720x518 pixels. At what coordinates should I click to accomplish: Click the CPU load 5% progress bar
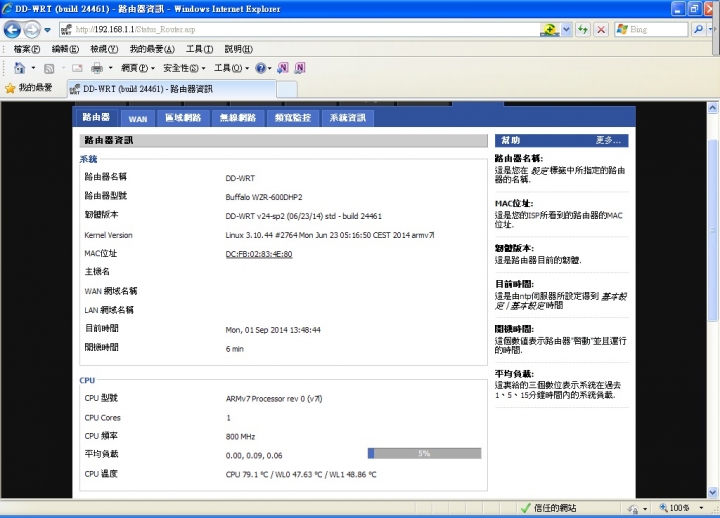pyautogui.click(x=424, y=454)
